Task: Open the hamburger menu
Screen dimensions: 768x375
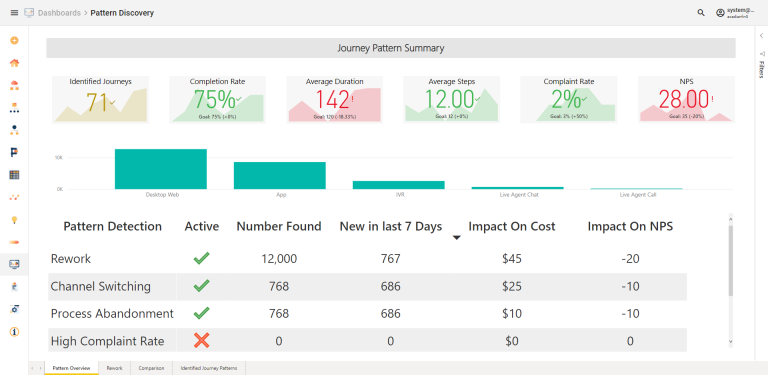Action: tap(14, 13)
